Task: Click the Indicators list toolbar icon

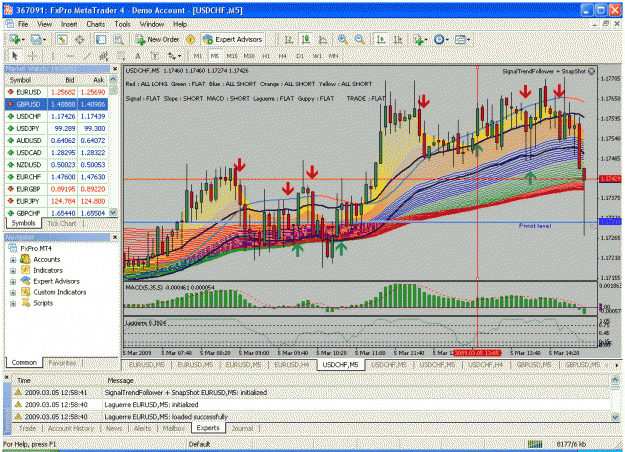Action: tap(418, 39)
